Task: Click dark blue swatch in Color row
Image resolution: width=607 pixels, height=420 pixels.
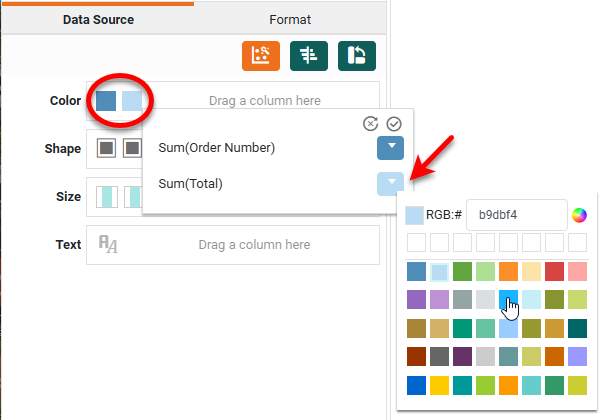Action: point(106,101)
